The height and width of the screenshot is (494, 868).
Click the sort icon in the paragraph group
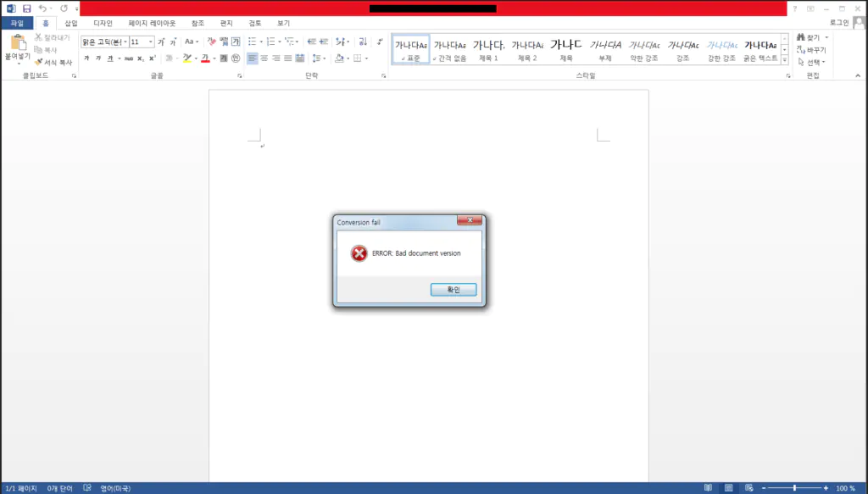coord(362,41)
